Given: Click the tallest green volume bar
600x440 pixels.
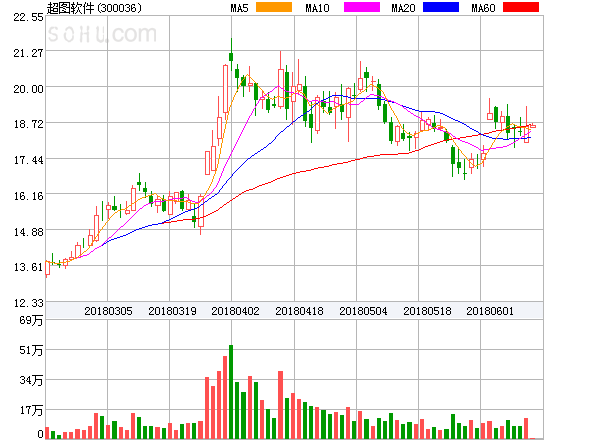Looking at the screenshot, I should coord(231,392).
